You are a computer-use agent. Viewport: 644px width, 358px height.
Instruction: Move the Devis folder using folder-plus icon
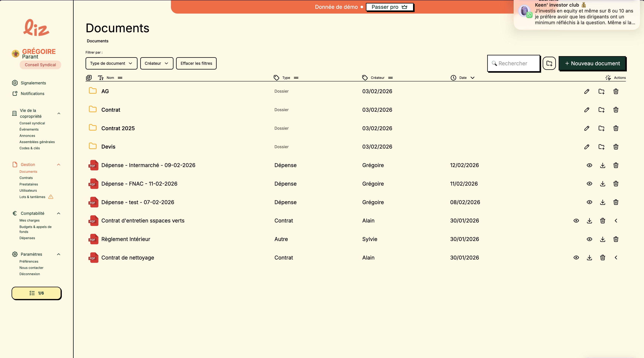tap(601, 147)
